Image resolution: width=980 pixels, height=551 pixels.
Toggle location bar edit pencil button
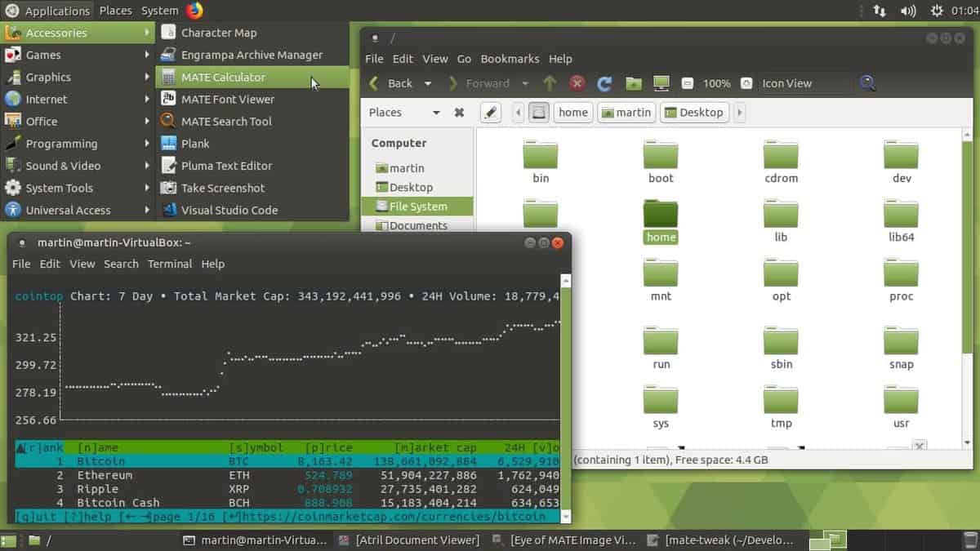click(x=490, y=113)
